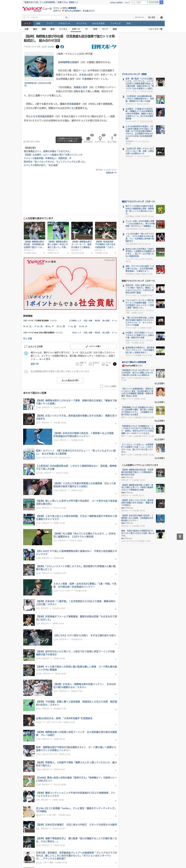The image size is (186, 868).
Task: Select the エキスパート navigation tab
Action: click(64, 24)
